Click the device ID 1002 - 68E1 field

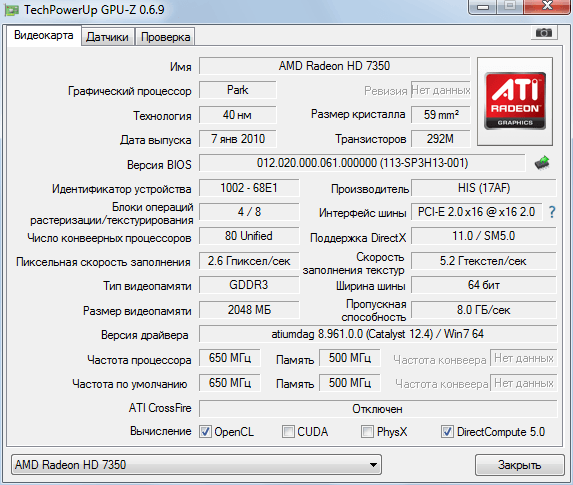(249, 188)
